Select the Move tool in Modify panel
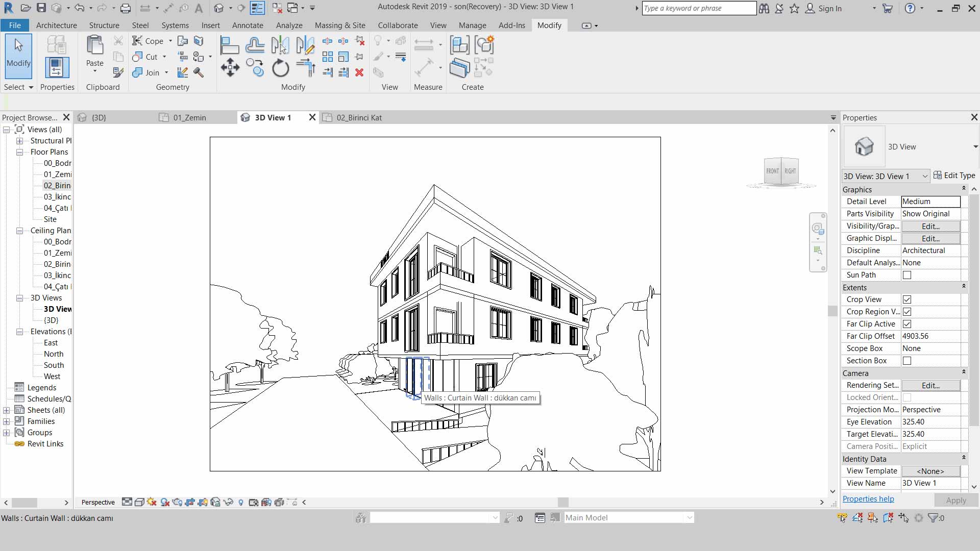 point(230,68)
